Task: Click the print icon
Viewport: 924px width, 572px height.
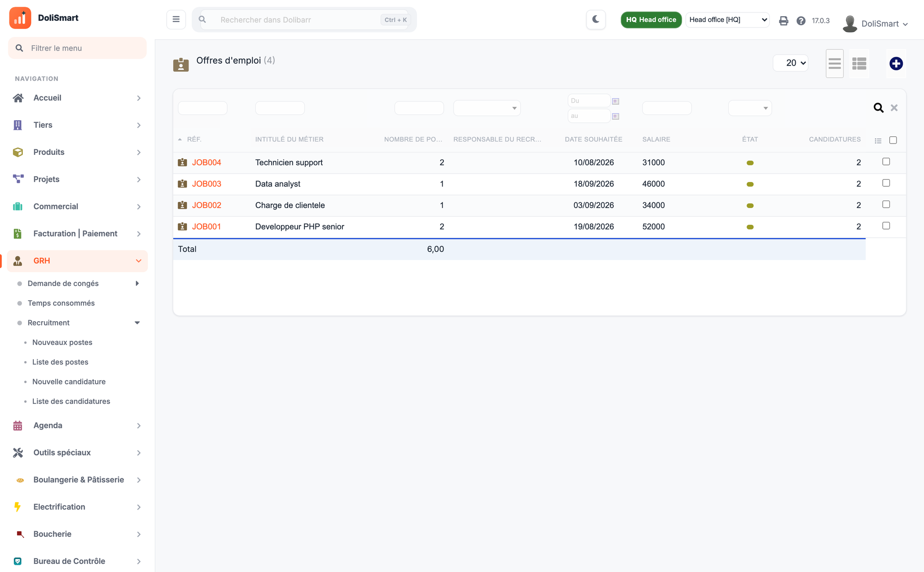Action: coord(783,20)
